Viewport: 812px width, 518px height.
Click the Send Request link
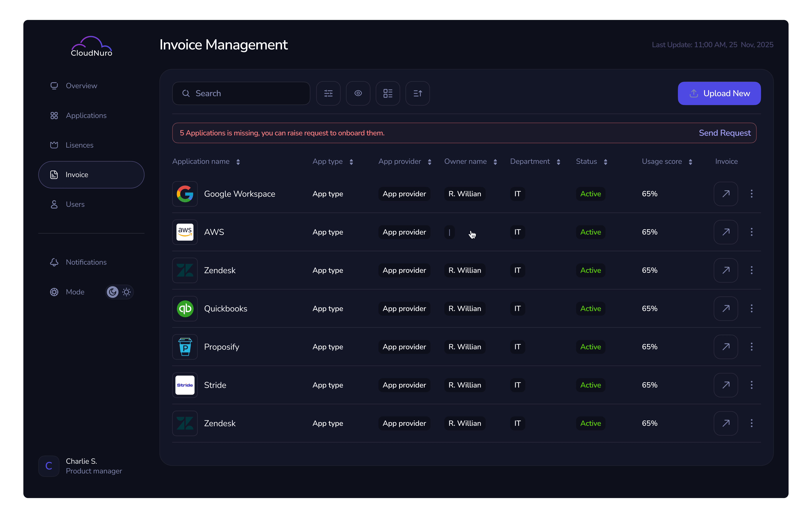(724, 133)
